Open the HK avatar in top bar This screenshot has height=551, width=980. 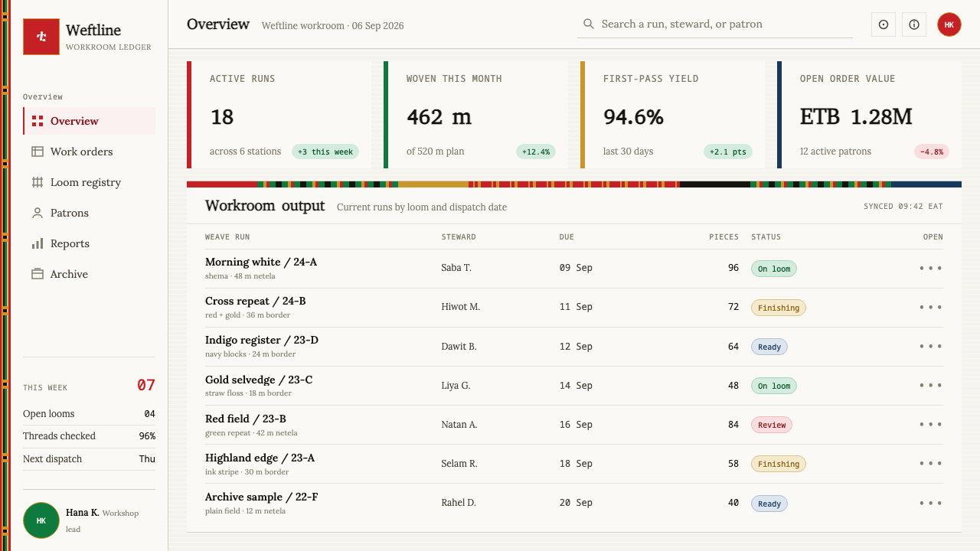pyautogui.click(x=949, y=24)
